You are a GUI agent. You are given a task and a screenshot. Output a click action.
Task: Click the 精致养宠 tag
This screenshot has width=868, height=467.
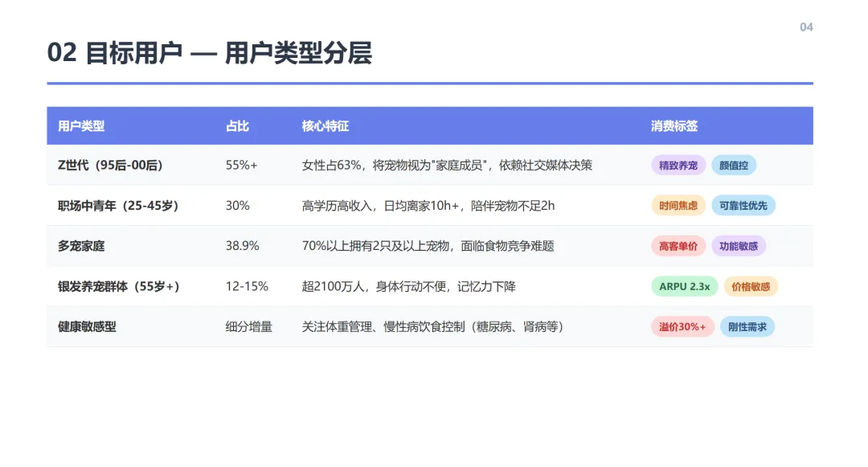[x=678, y=166]
